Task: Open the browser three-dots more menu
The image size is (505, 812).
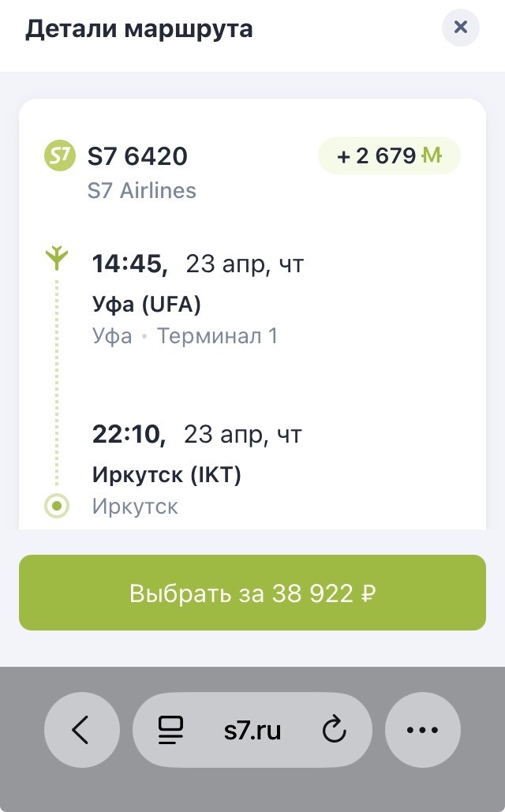Action: pyautogui.click(x=422, y=731)
